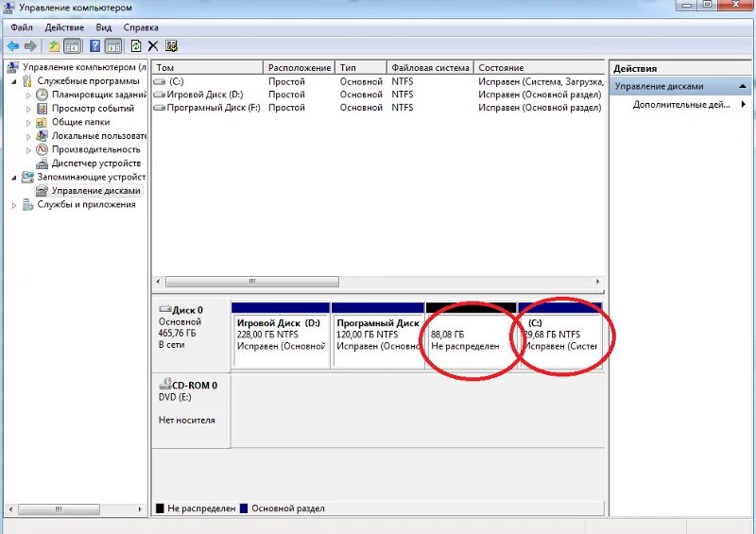This screenshot has width=756, height=534.
Task: Select Управление дисками in the console tree
Action: [x=96, y=191]
